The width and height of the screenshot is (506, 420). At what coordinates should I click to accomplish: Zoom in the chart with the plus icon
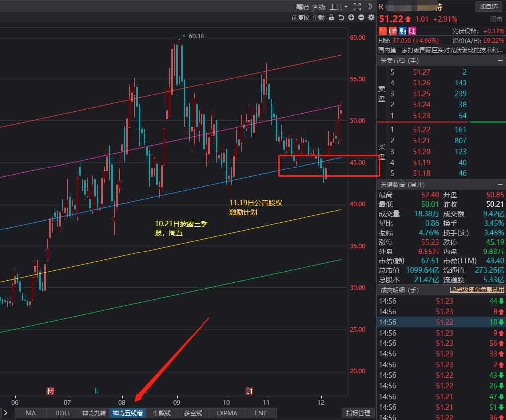(x=351, y=18)
